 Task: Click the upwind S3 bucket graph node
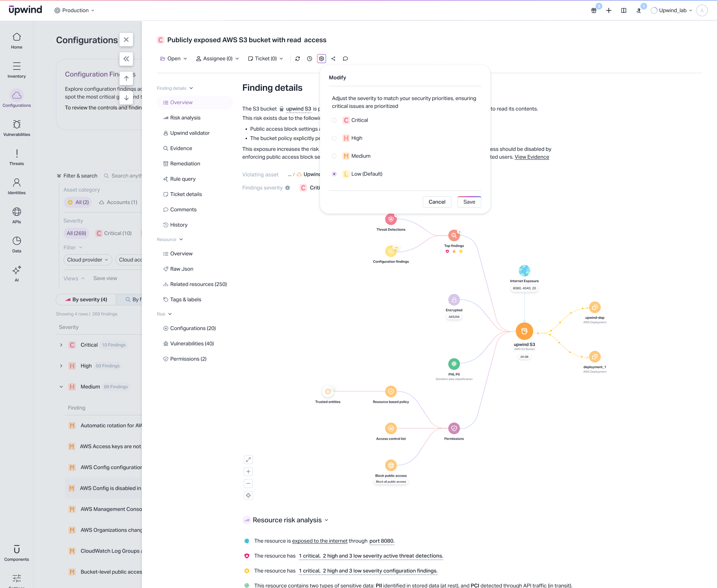point(524,331)
